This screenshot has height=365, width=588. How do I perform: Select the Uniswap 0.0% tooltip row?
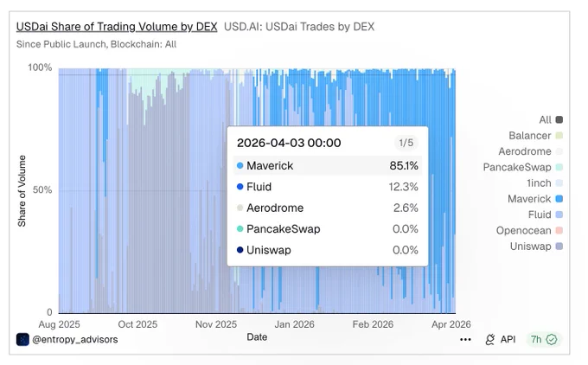[x=328, y=250]
